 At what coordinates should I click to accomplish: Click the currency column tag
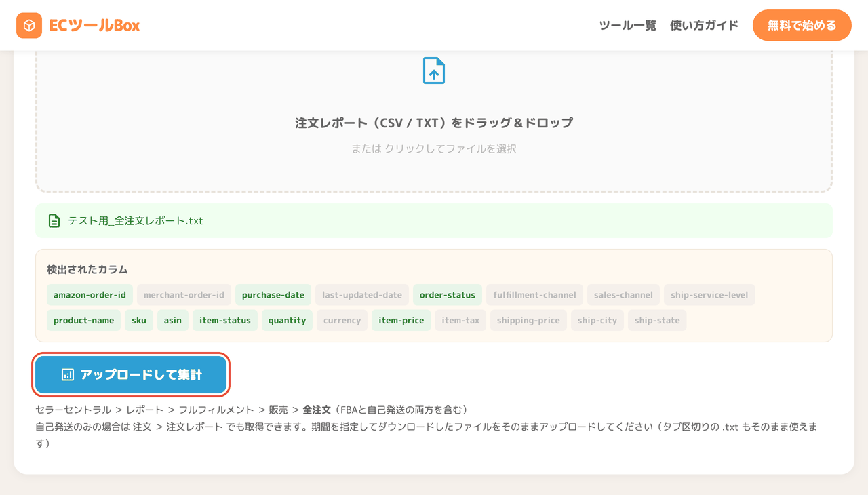(x=342, y=320)
